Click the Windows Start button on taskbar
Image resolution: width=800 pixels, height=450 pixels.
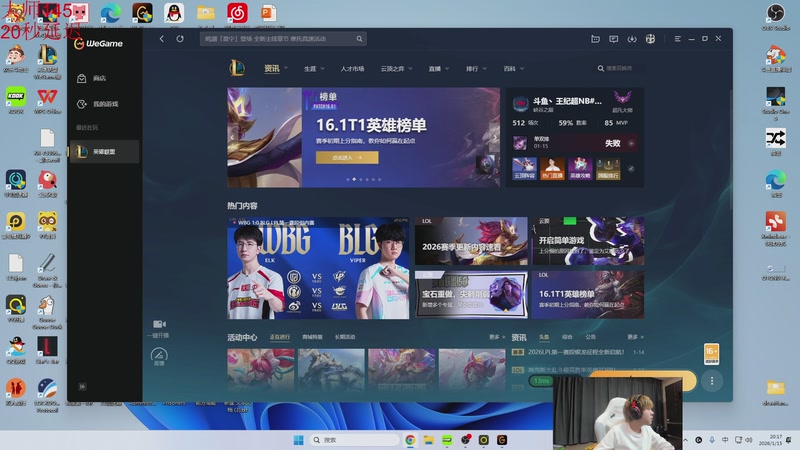click(299, 440)
